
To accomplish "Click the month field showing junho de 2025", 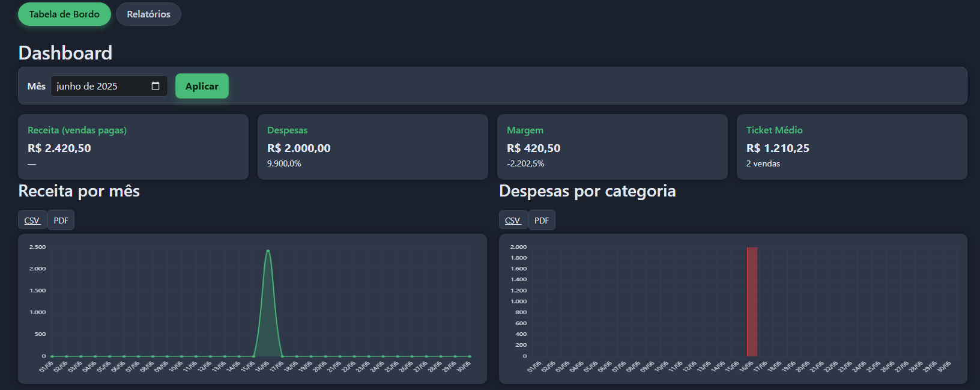I will click(x=99, y=86).
